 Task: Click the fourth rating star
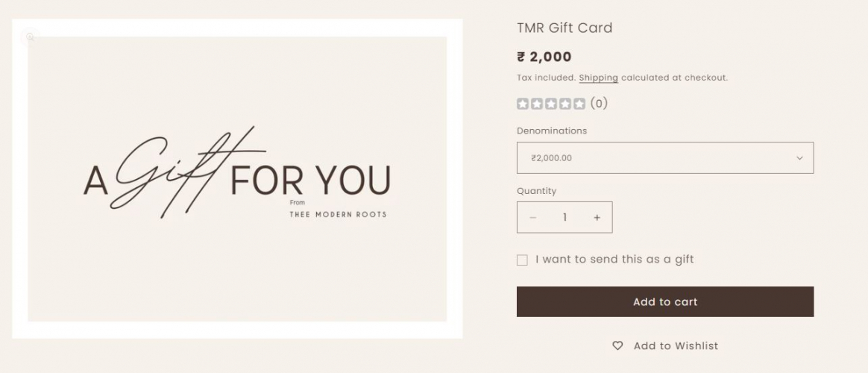565,104
